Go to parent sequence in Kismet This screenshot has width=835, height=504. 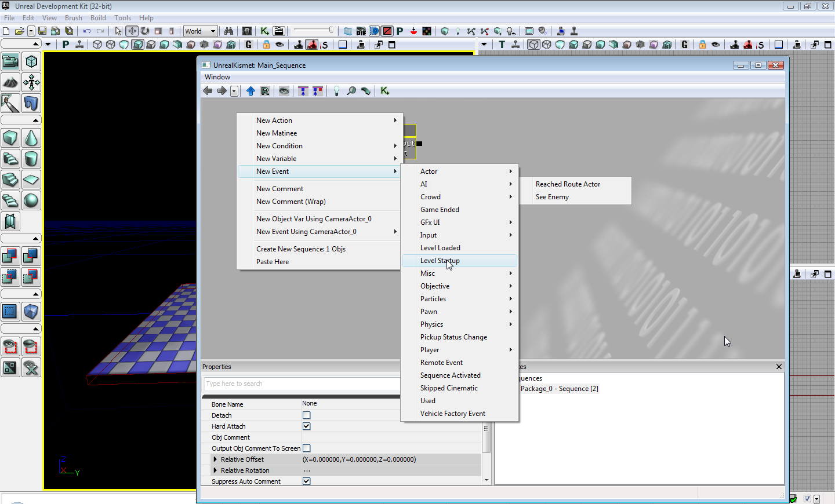coord(251,91)
